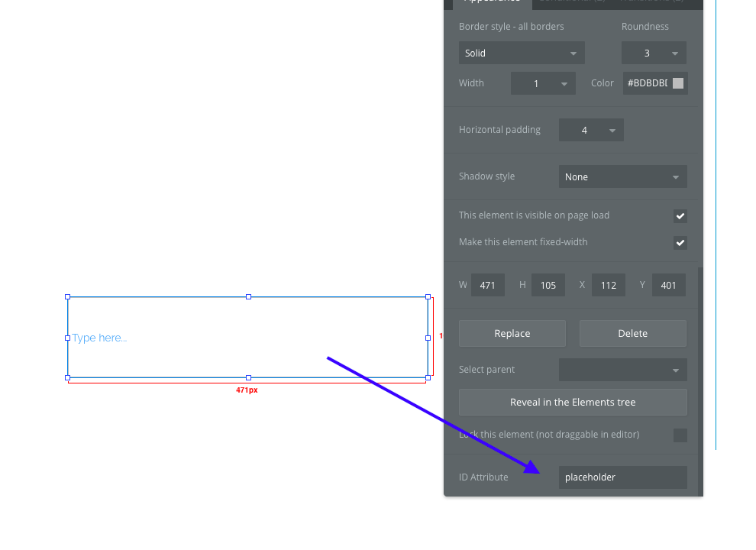Click the W field showing 471
The width and height of the screenshot is (756, 550).
[x=487, y=285]
